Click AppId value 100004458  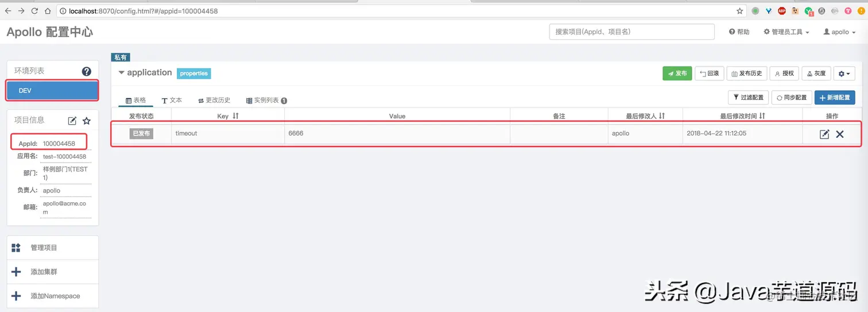pos(59,144)
